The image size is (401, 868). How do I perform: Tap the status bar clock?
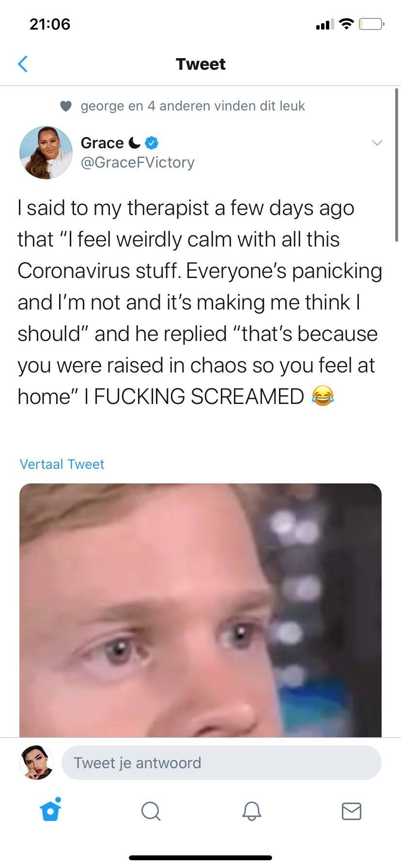[50, 24]
